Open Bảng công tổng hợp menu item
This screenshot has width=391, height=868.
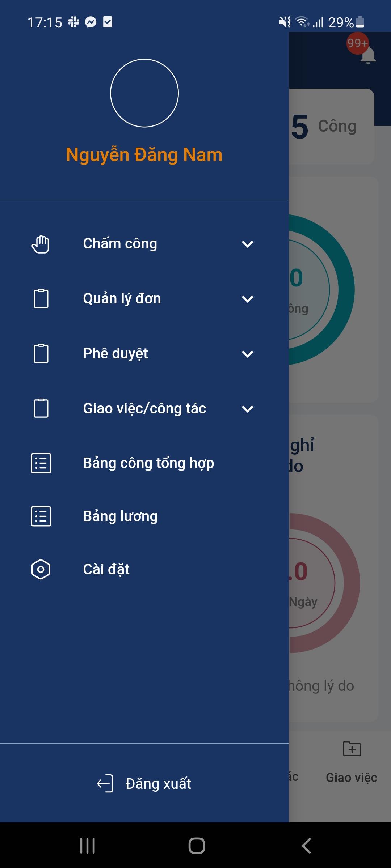click(x=144, y=463)
